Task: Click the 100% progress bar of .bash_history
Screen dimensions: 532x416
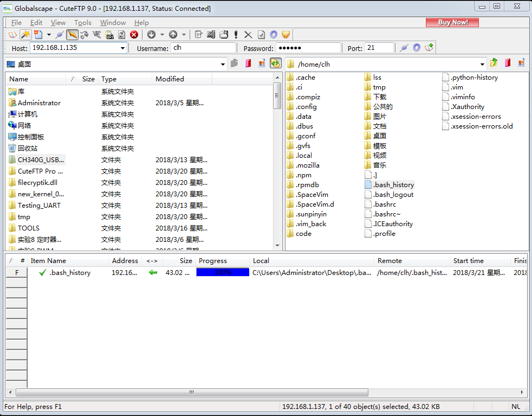Action: 223,272
